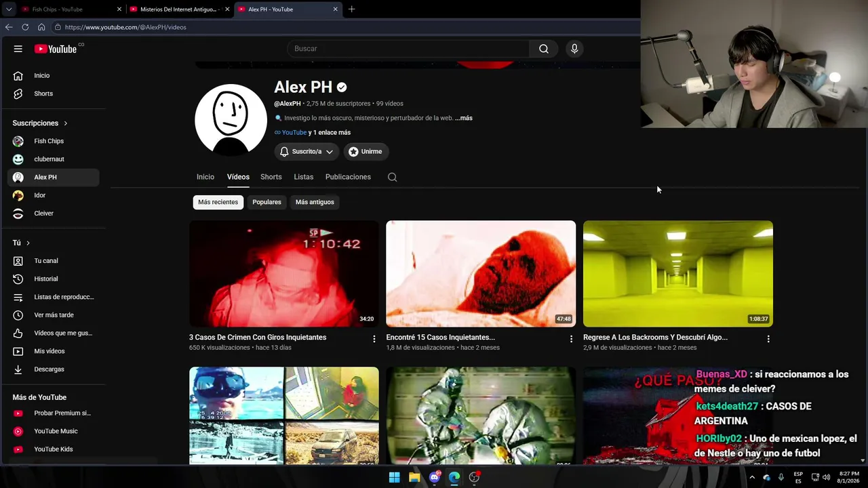Viewport: 868px width, 488px height.
Task: Open a new browser tab with the plus
Action: tap(351, 9)
